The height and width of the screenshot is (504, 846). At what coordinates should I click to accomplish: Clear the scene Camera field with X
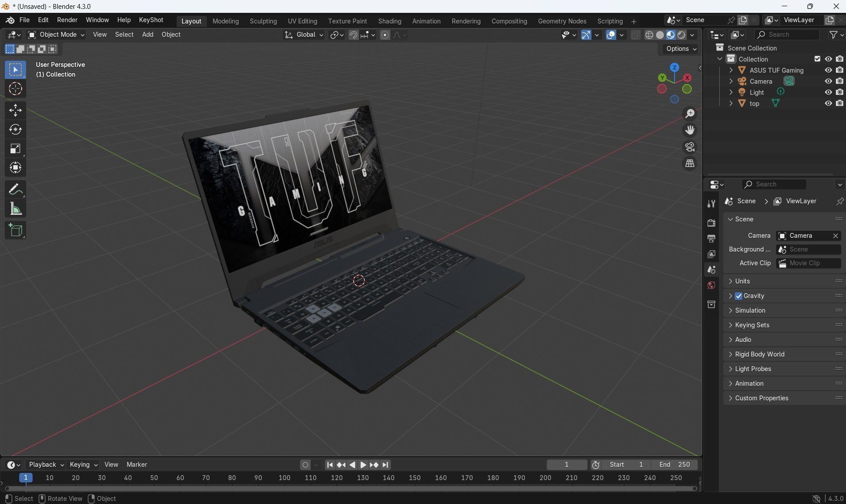click(835, 236)
